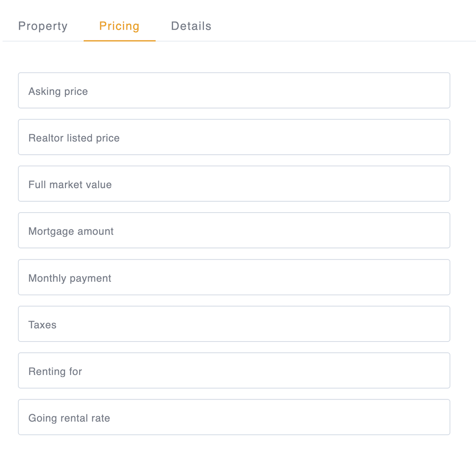This screenshot has height=456, width=476.
Task: Place cursor in the Taxes input
Action: [x=234, y=324]
